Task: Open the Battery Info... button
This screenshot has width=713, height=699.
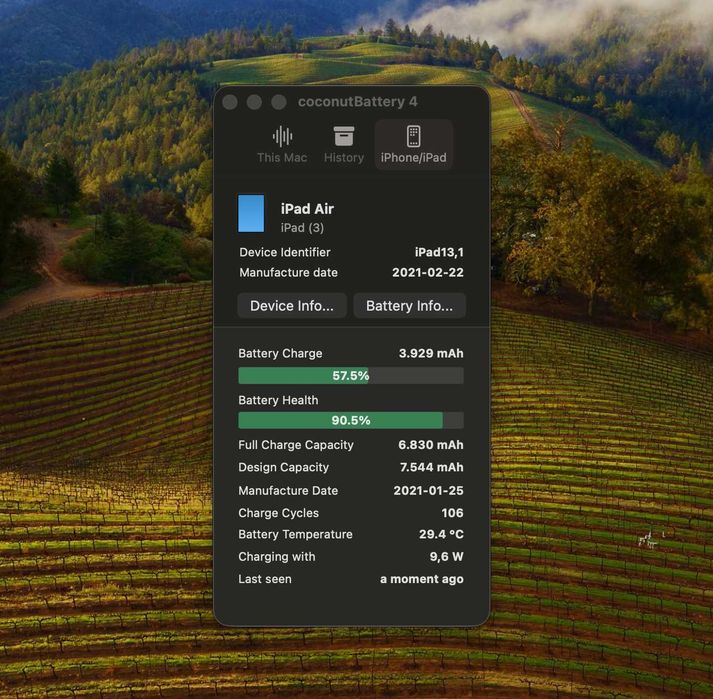Action: (409, 306)
